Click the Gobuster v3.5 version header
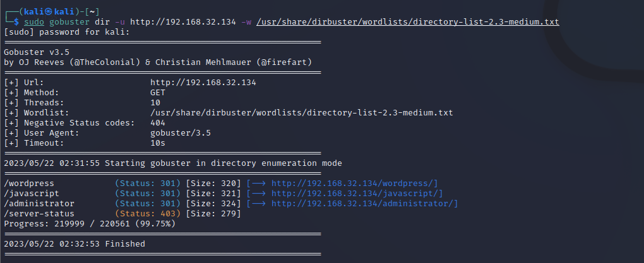Screen dimensions: 644x263 (x=37, y=52)
